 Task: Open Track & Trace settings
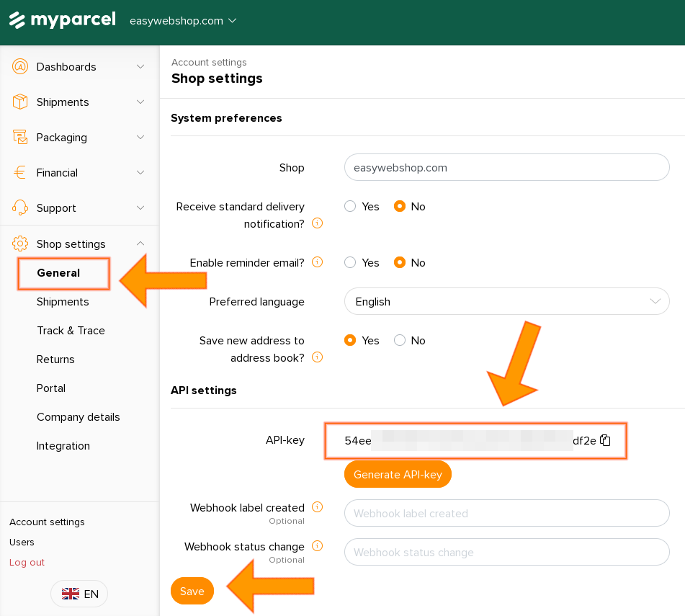click(71, 331)
